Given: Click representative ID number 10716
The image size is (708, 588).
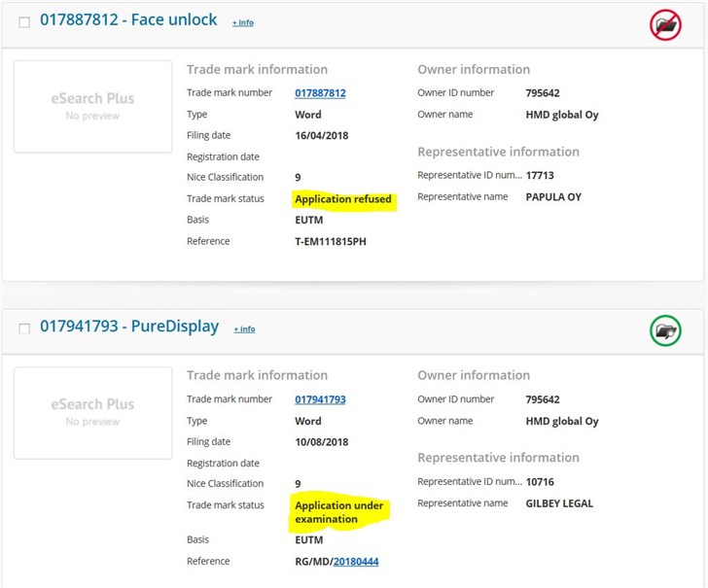Looking at the screenshot, I should pyautogui.click(x=540, y=481).
